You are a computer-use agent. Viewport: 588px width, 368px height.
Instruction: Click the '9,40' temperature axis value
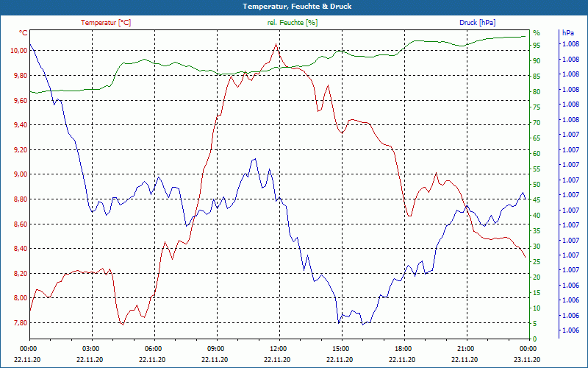click(x=21, y=124)
